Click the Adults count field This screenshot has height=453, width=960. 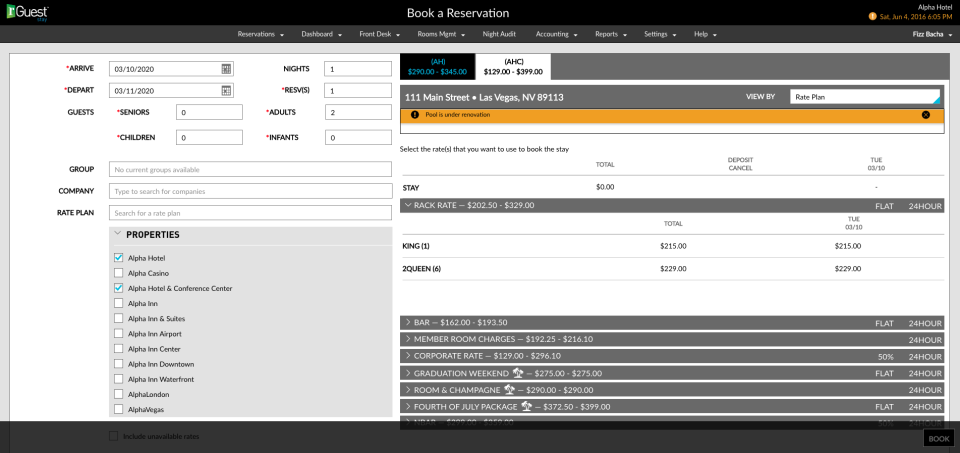[x=358, y=113]
